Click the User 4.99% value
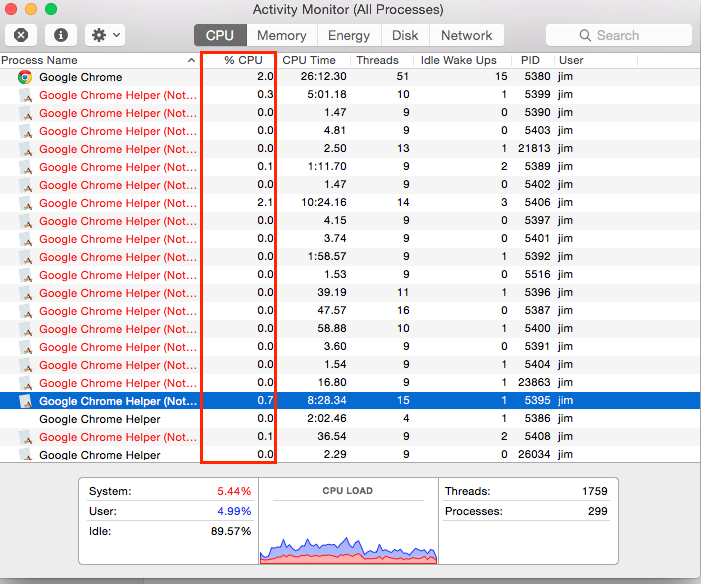The height and width of the screenshot is (584, 701). point(234,511)
